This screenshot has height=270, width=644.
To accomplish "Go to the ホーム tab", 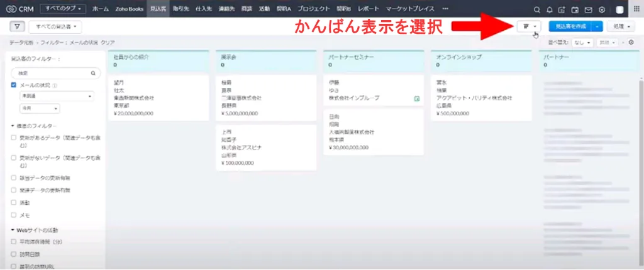I will [101, 9].
